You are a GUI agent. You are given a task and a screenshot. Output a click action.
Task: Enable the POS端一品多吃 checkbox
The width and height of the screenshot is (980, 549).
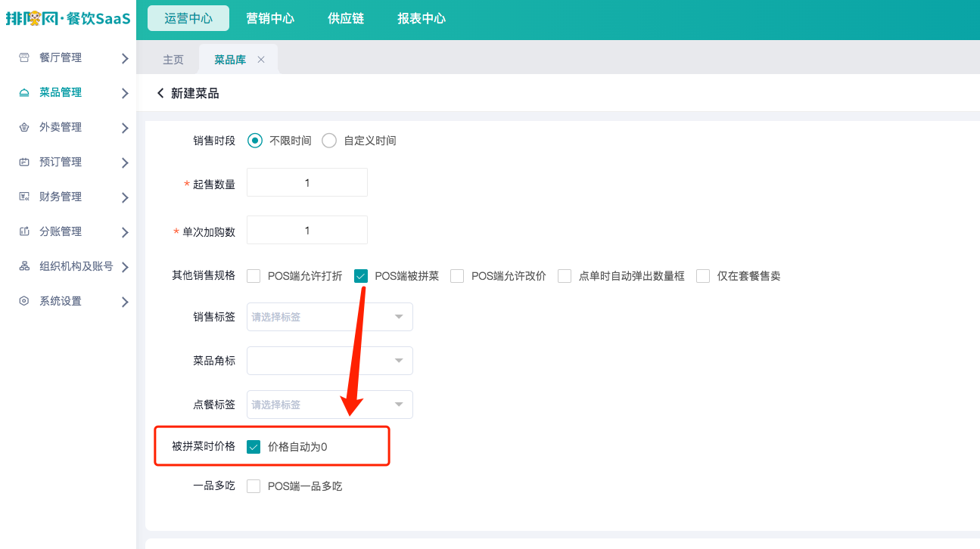254,486
